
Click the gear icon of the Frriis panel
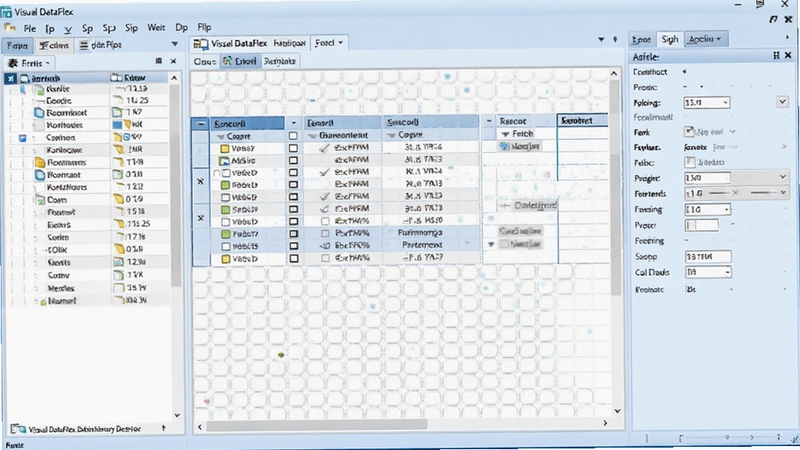13,63
